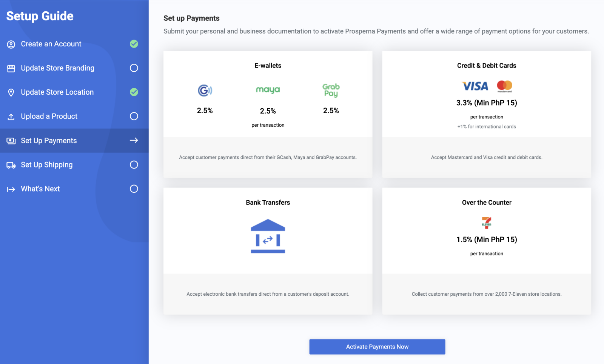Screen dimensions: 604x364
Task: Click the Over the Counter card title
Action: click(x=487, y=203)
